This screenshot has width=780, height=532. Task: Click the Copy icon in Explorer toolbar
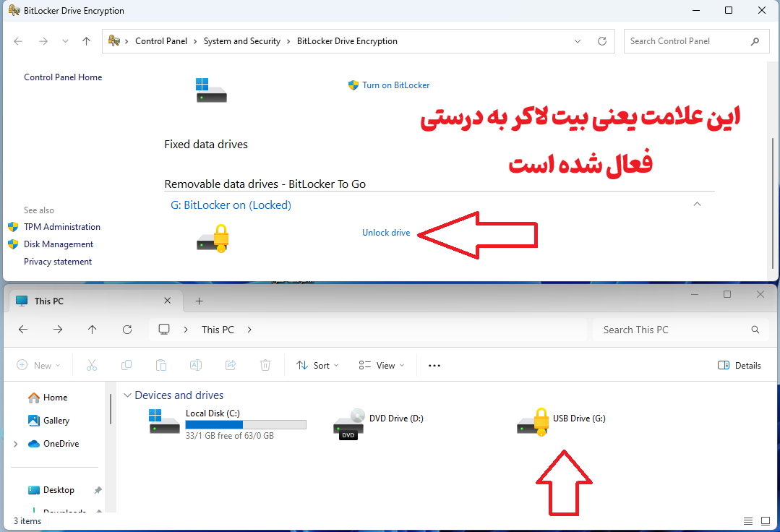(127, 366)
